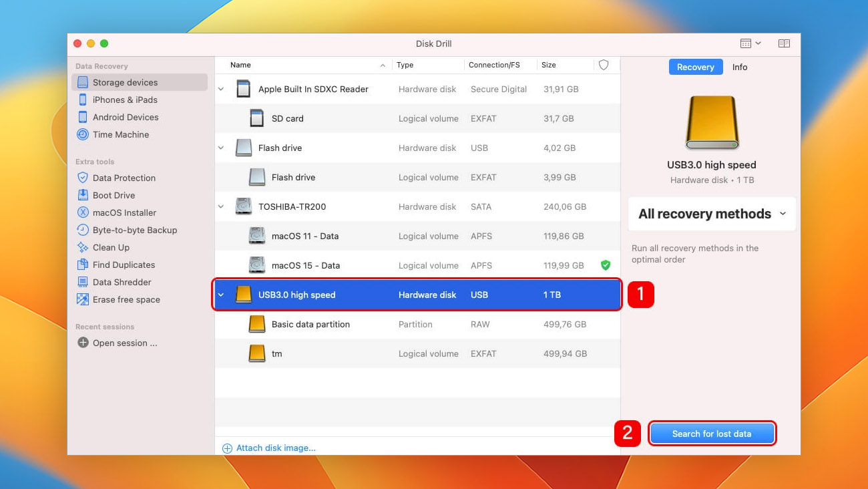Open Data Protection tool

[124, 178]
